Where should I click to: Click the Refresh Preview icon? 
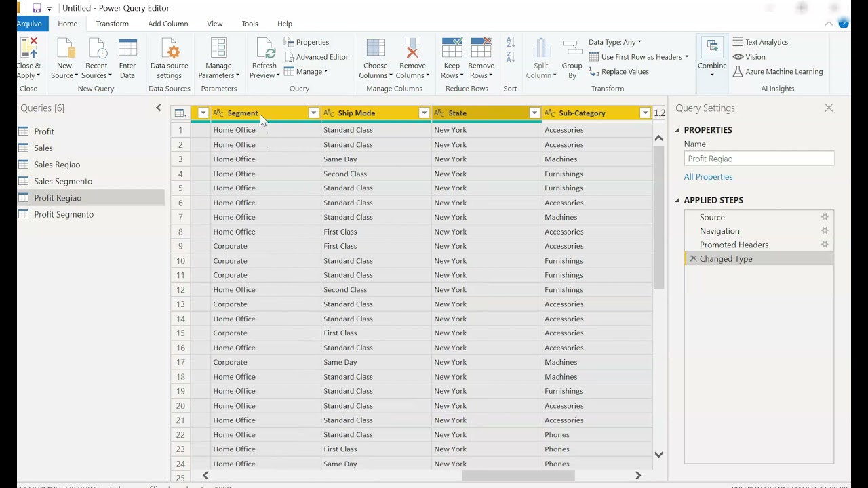point(264,49)
